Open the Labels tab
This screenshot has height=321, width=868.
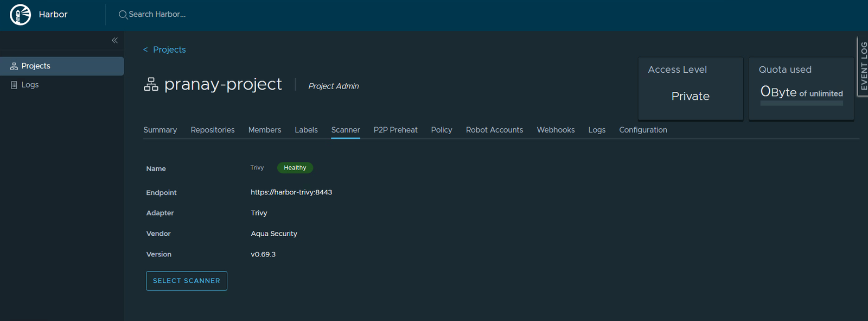click(306, 130)
